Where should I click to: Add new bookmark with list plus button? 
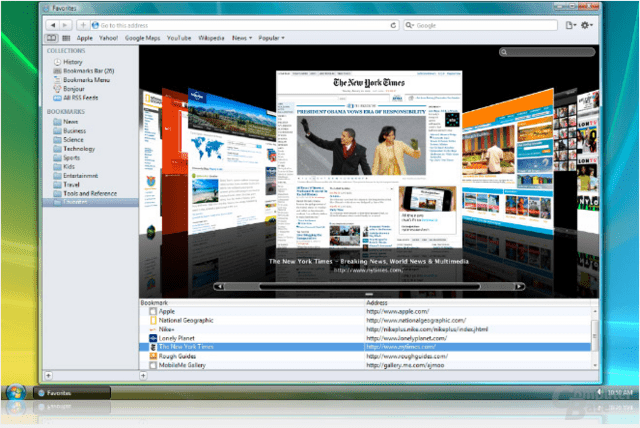click(143, 375)
